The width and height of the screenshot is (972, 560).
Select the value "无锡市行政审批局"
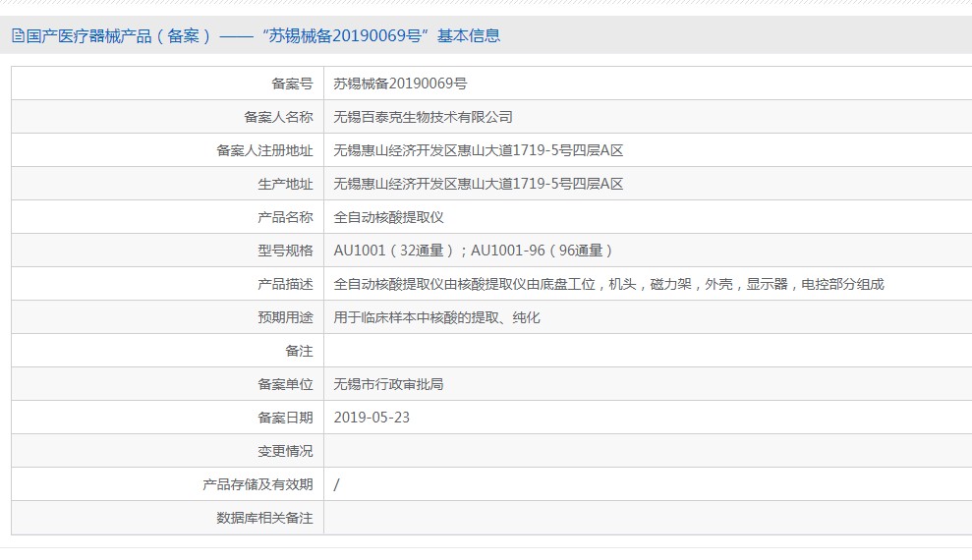point(388,384)
